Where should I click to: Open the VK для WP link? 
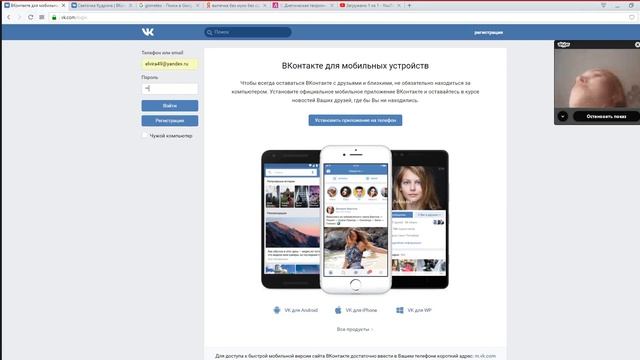pos(419,310)
